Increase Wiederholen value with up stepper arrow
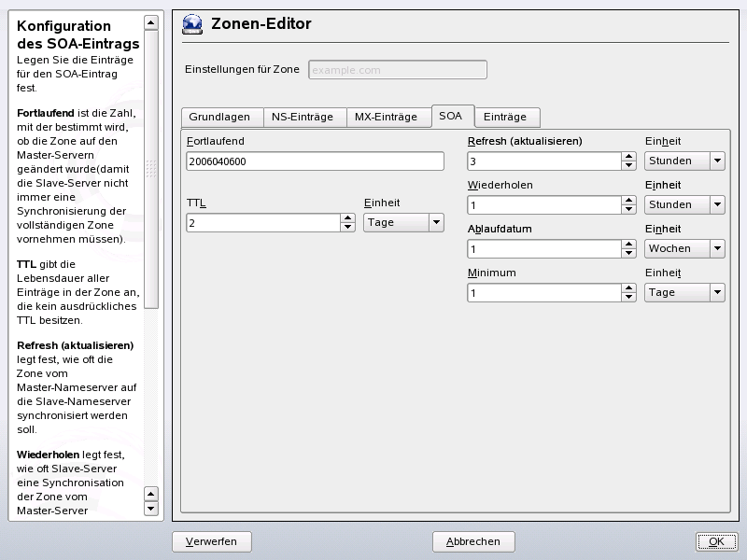This screenshot has width=747, height=560. pyautogui.click(x=627, y=200)
